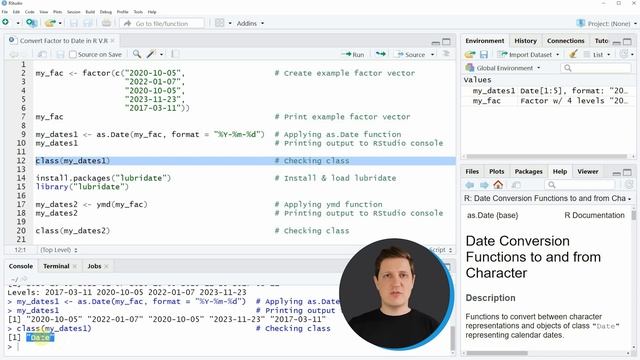Click the Save workspace icon in Environment
640x360 pixels.
point(484,54)
